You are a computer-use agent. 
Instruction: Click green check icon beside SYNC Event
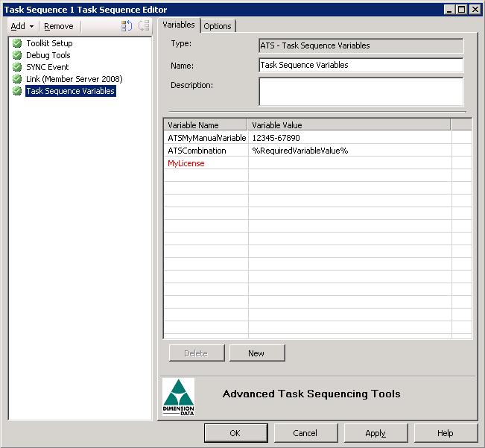pyautogui.click(x=17, y=67)
